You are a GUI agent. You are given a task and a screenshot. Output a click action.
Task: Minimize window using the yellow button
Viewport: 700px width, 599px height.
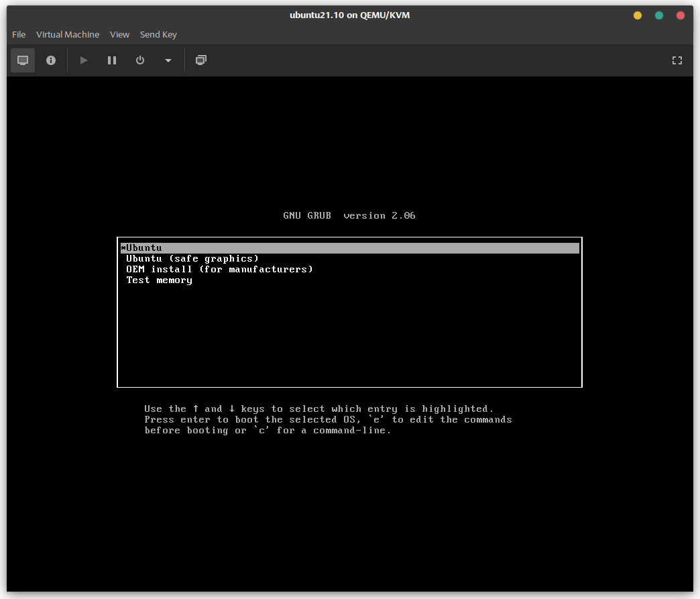click(x=638, y=15)
